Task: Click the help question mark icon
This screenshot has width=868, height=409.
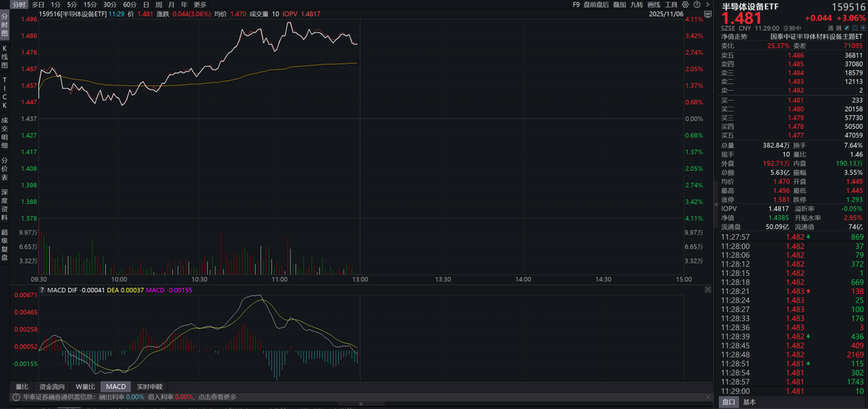Action: pos(696,4)
